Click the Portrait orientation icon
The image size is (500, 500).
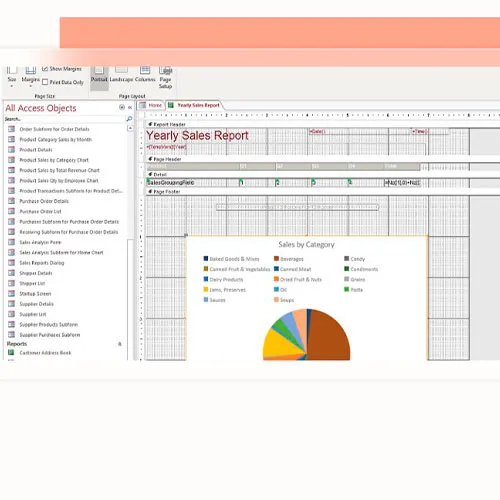99,70
